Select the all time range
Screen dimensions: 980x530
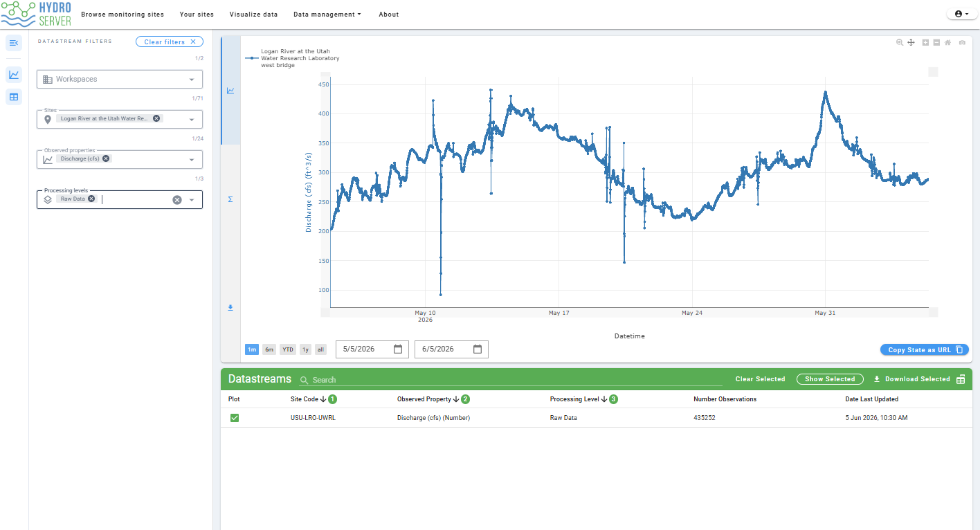[320, 349]
